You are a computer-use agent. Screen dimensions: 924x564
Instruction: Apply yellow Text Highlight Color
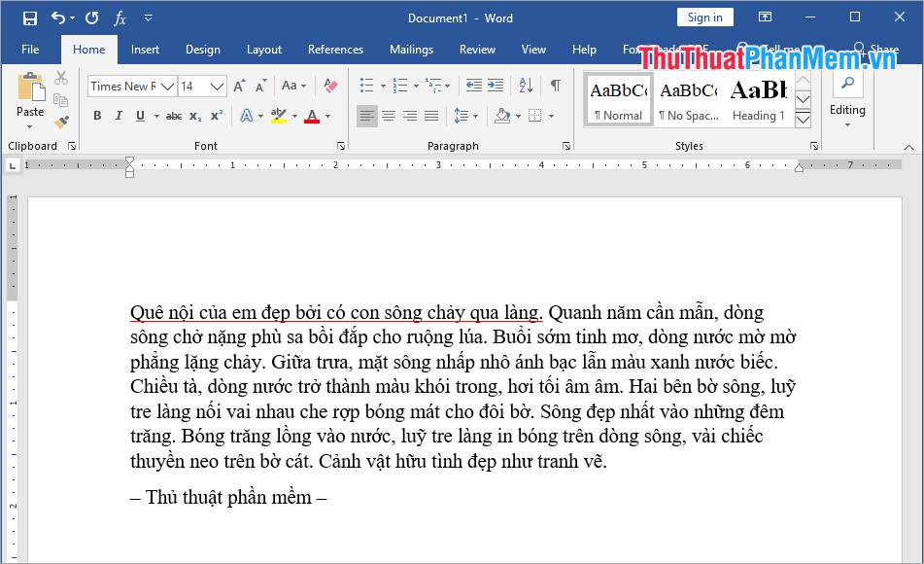tap(280, 116)
